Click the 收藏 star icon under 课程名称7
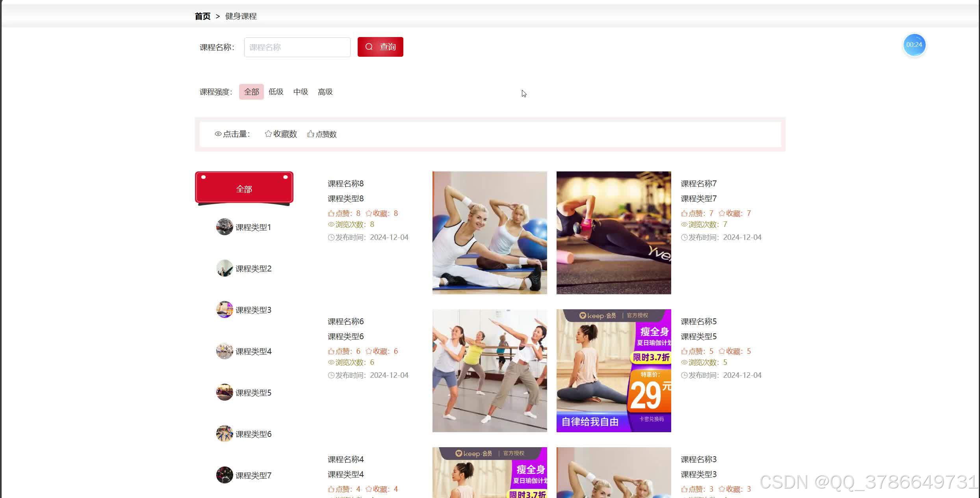 (722, 213)
